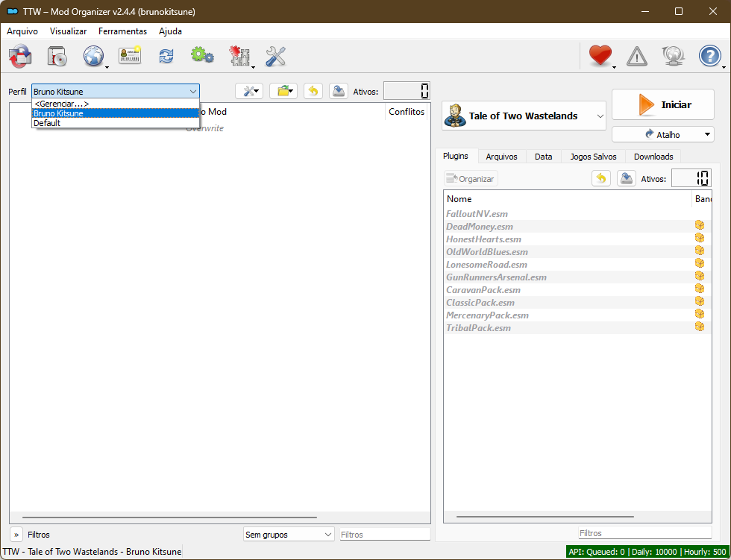Select MercenaryPack.esm plugin row
Viewport: 731px width, 560px height.
click(577, 315)
